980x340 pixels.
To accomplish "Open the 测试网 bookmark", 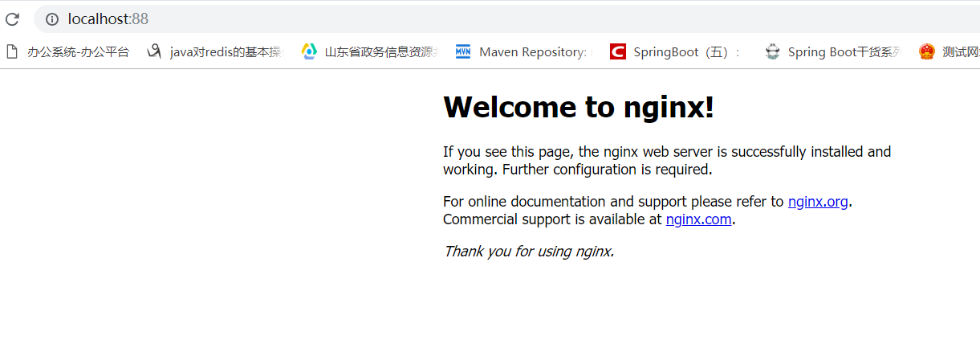I will 950,52.
